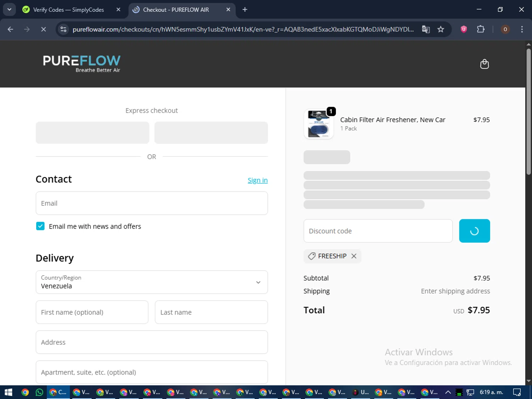532x399 pixels.
Task: Focus the Apartment, suite, etc. field
Action: [152, 372]
